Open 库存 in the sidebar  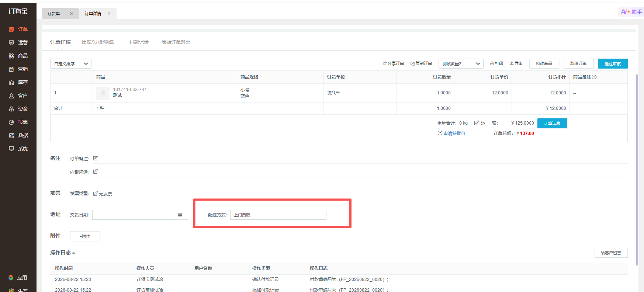pyautogui.click(x=18, y=82)
